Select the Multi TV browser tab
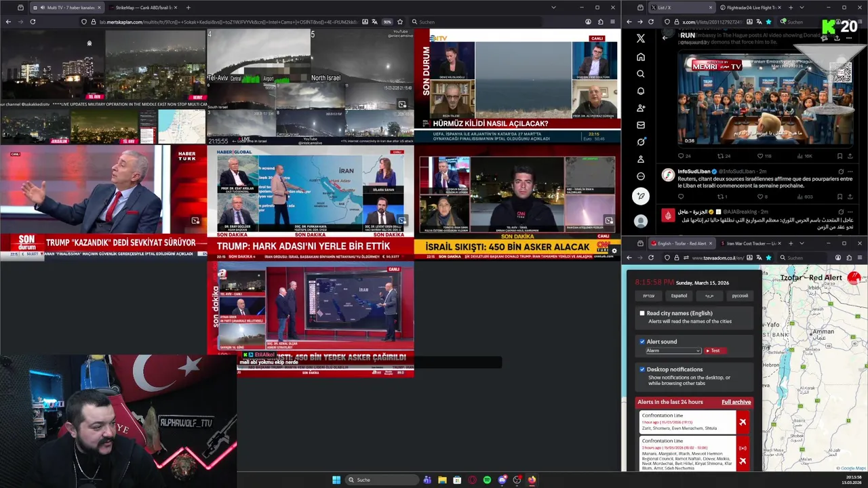 click(66, 7)
